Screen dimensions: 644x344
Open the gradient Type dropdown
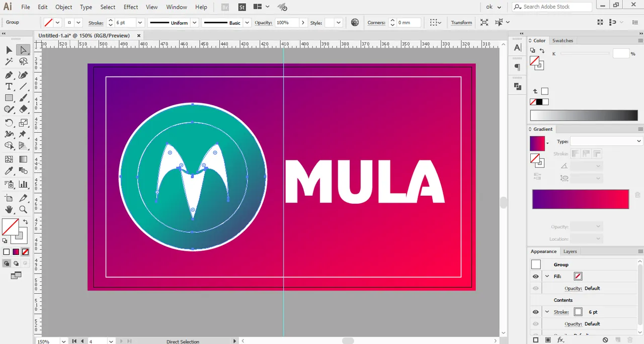[x=606, y=141]
